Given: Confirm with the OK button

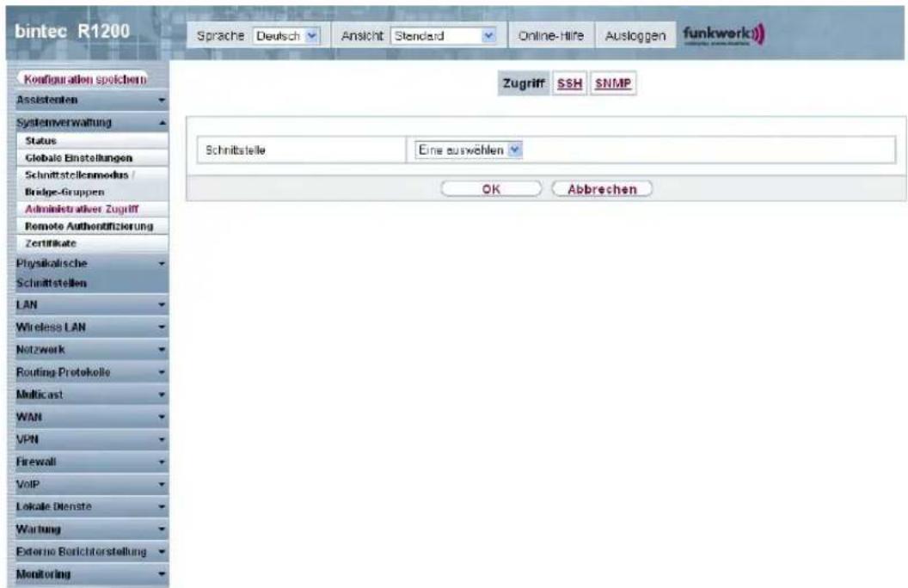Looking at the screenshot, I should pyautogui.click(x=491, y=189).
